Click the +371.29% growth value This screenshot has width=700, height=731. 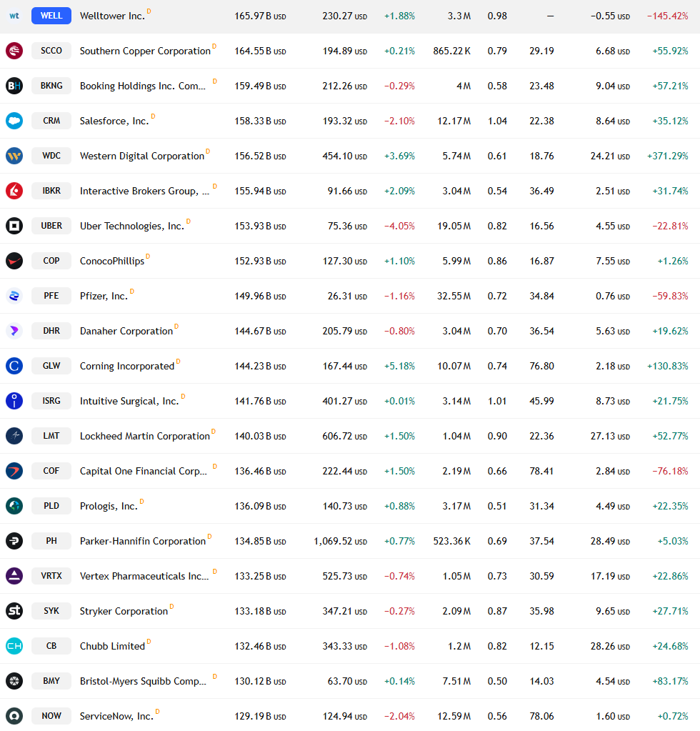pyautogui.click(x=667, y=156)
